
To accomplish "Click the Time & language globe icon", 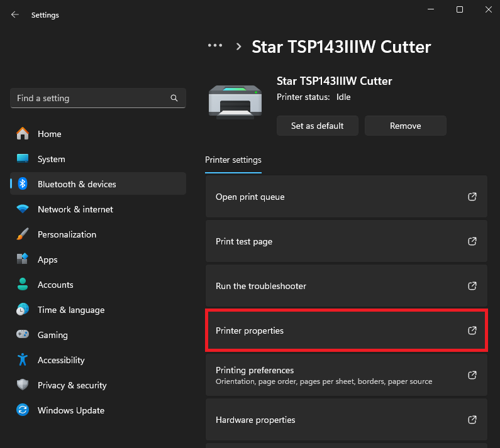I will point(23,309).
